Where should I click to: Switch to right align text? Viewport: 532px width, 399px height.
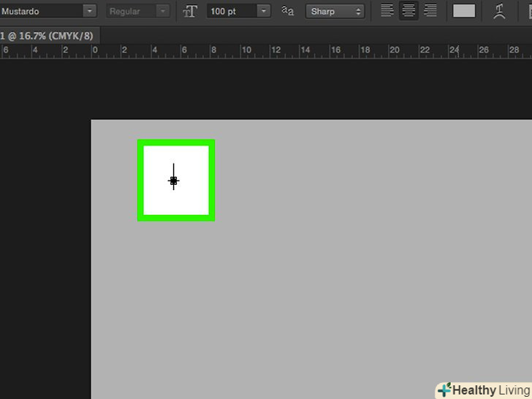(x=430, y=11)
